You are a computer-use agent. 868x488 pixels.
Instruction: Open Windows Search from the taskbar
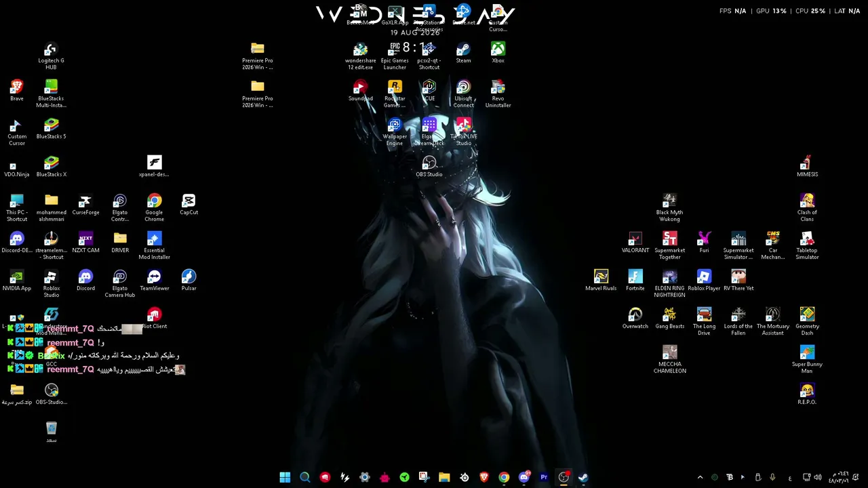[x=305, y=477]
